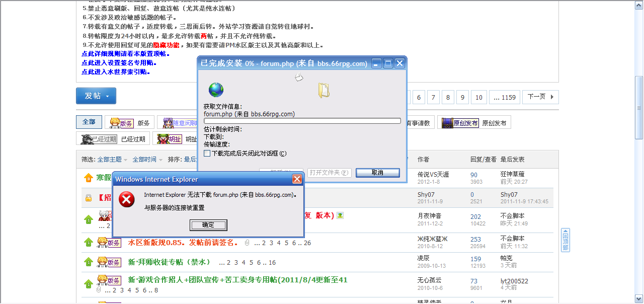The height and width of the screenshot is (304, 644).
Task: View author 月夜神音 profile
Action: [x=430, y=215]
